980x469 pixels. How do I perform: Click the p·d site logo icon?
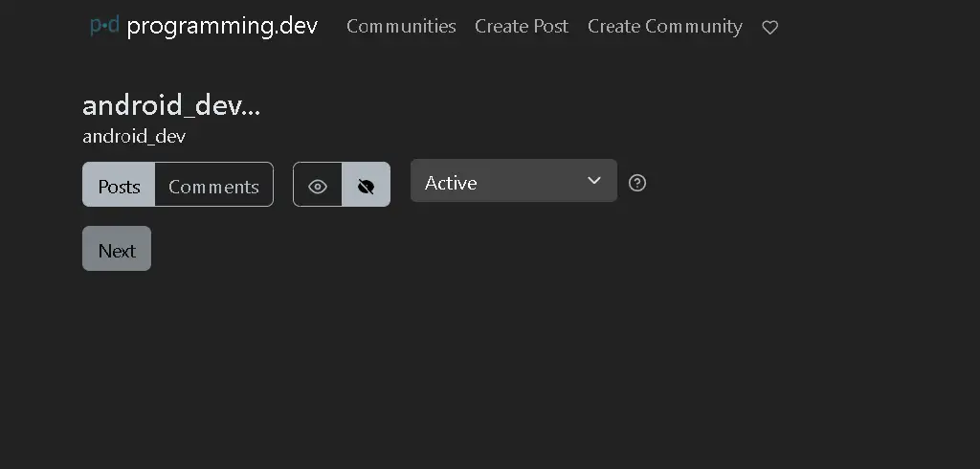click(104, 26)
